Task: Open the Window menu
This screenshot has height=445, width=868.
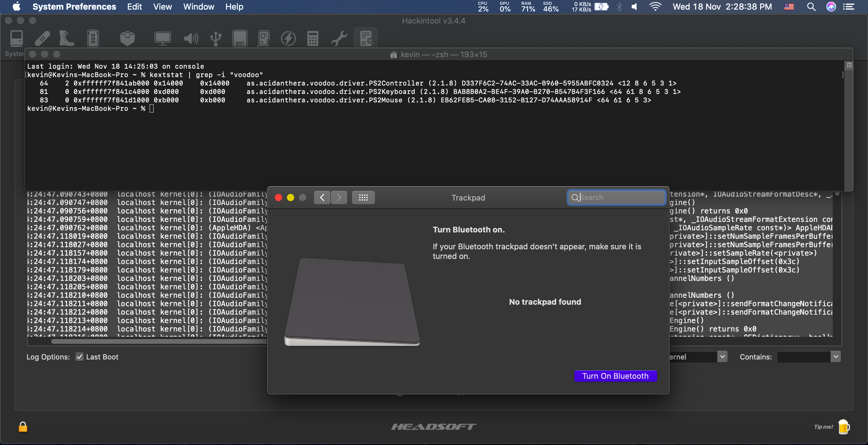Action: coord(199,7)
